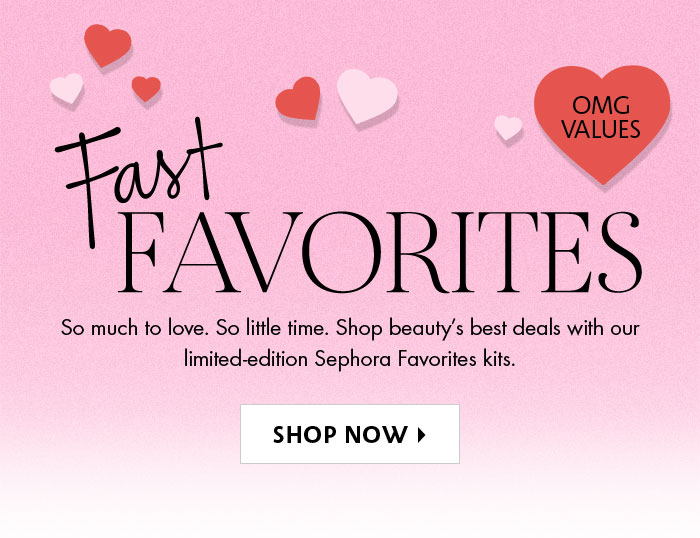Click the word VALUES on the heart badge

[601, 129]
